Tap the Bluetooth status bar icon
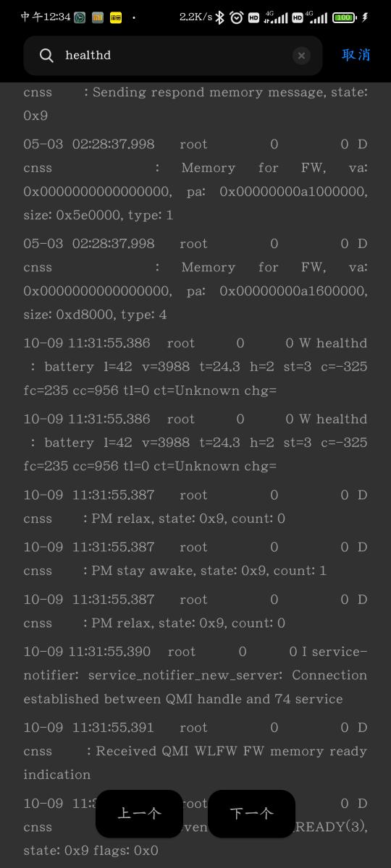Screen dimensions: 391x868 [220, 17]
